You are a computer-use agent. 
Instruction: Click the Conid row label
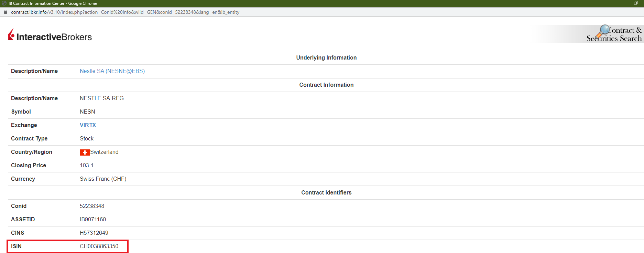tap(19, 206)
